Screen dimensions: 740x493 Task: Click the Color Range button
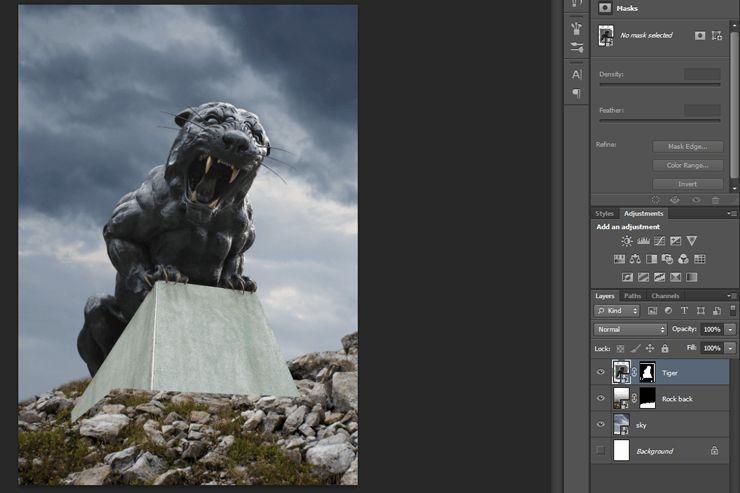tap(687, 165)
